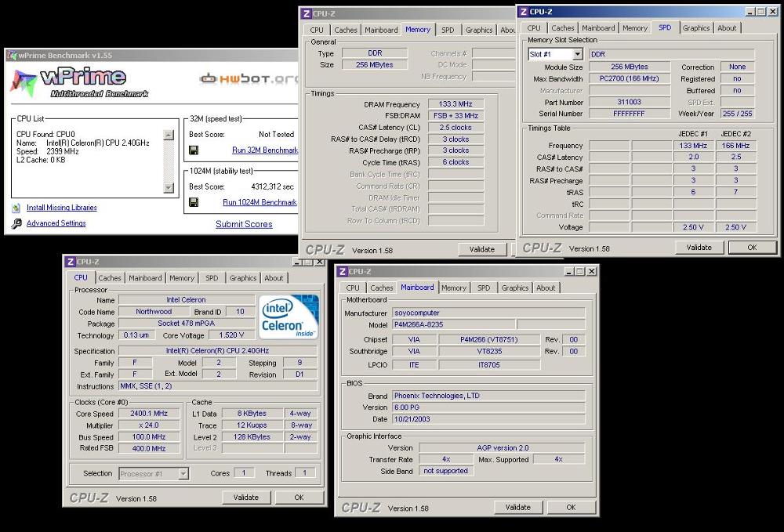Click the CPU List scrollbar up arrow

pyautogui.click(x=169, y=135)
